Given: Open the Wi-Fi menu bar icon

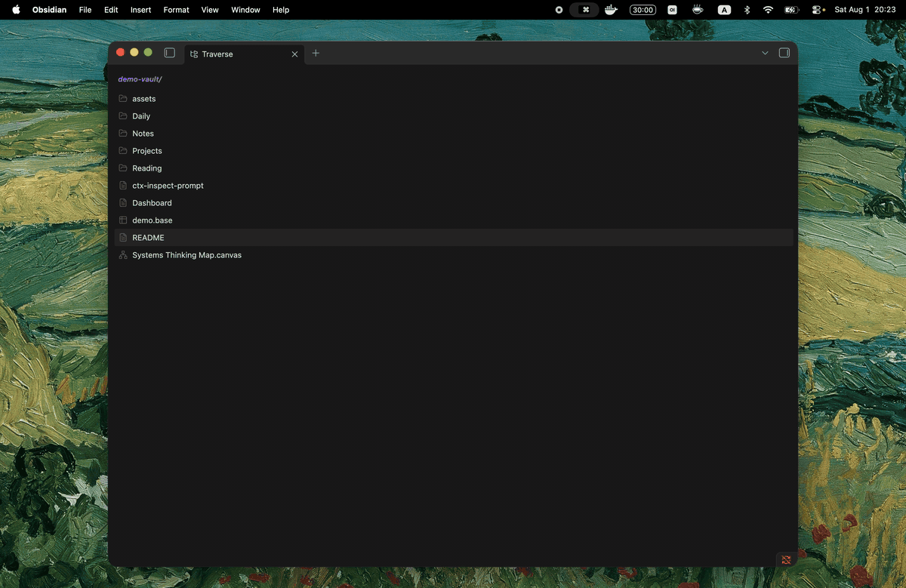Looking at the screenshot, I should 768,10.
